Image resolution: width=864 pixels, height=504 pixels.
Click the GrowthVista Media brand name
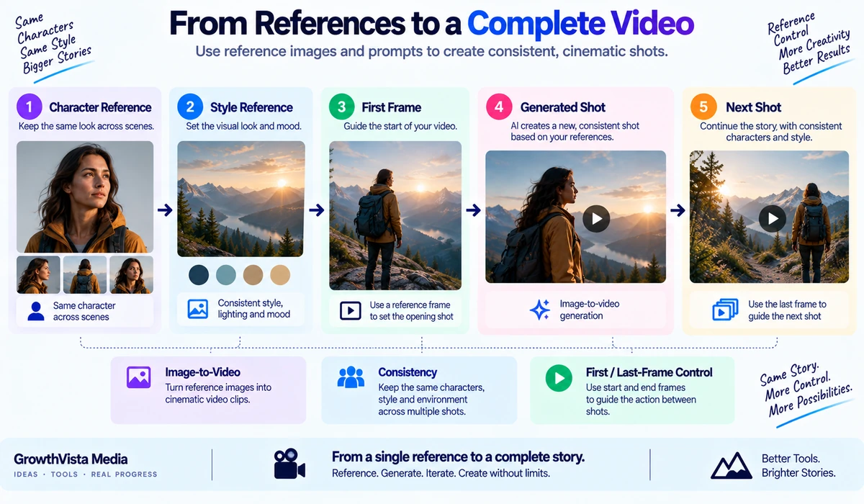point(71,459)
